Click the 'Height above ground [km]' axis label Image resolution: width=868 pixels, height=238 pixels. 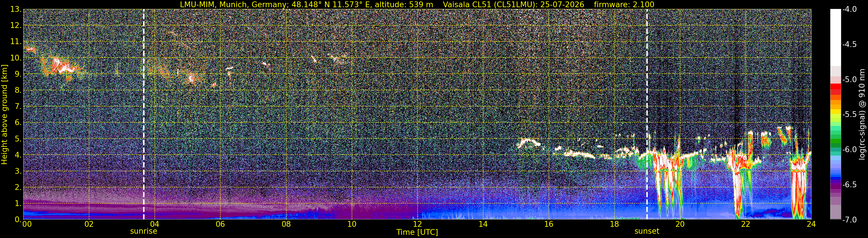(4, 114)
